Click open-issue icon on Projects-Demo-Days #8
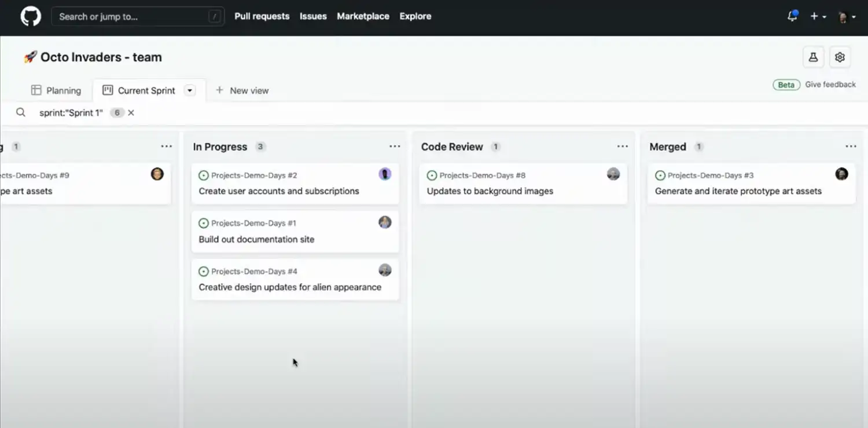 coord(432,175)
